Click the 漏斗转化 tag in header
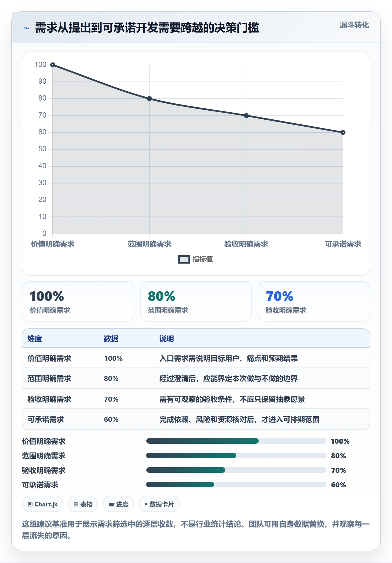The image size is (392, 563). click(x=354, y=25)
